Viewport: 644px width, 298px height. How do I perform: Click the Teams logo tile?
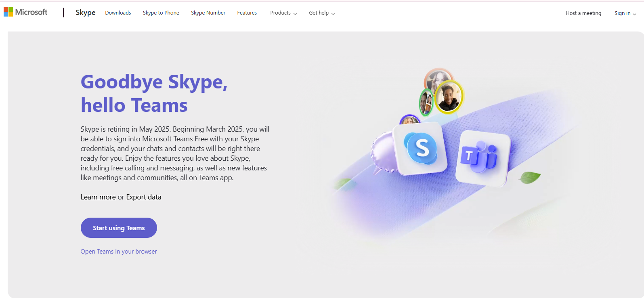[483, 158]
